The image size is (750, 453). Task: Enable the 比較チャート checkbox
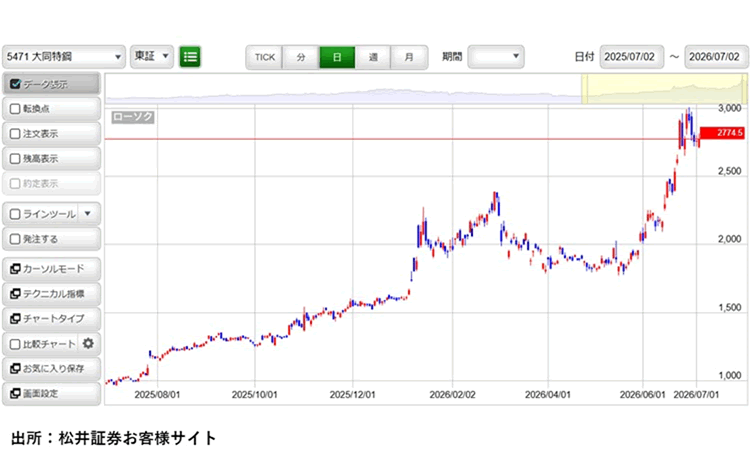[x=15, y=344]
